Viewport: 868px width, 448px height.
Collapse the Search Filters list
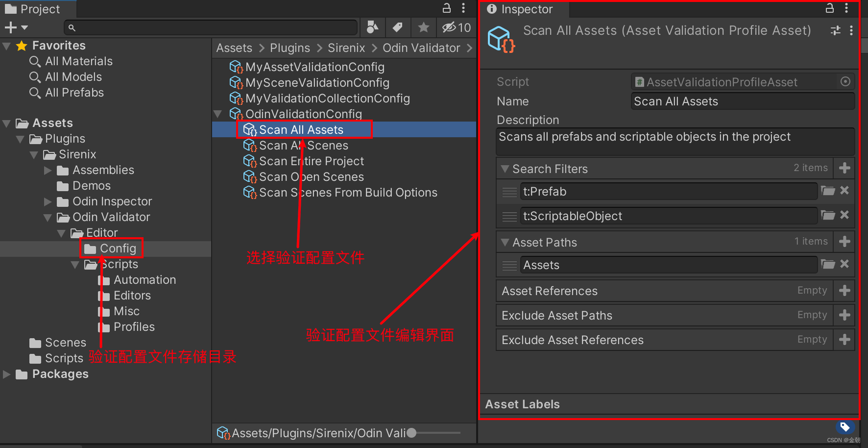(505, 169)
